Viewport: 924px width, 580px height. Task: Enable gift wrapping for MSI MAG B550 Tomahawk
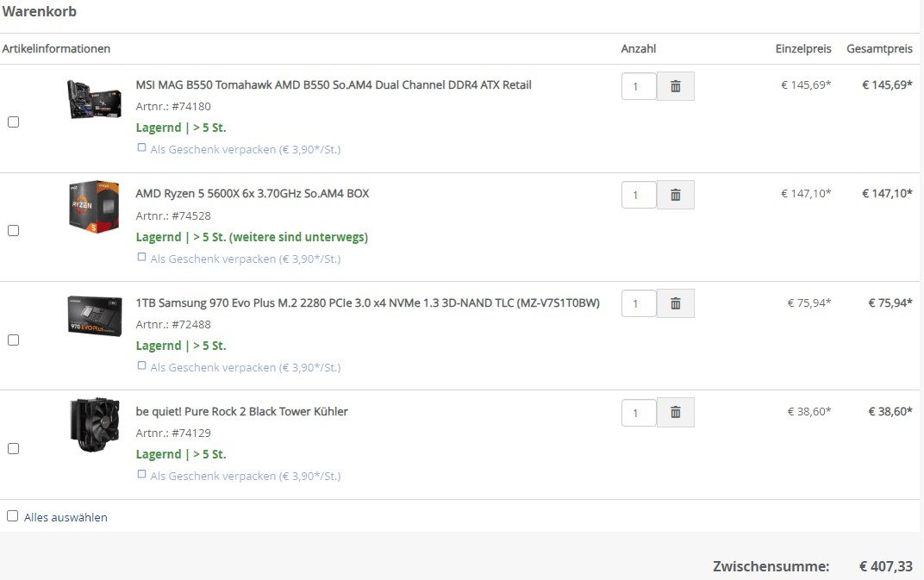click(141, 147)
